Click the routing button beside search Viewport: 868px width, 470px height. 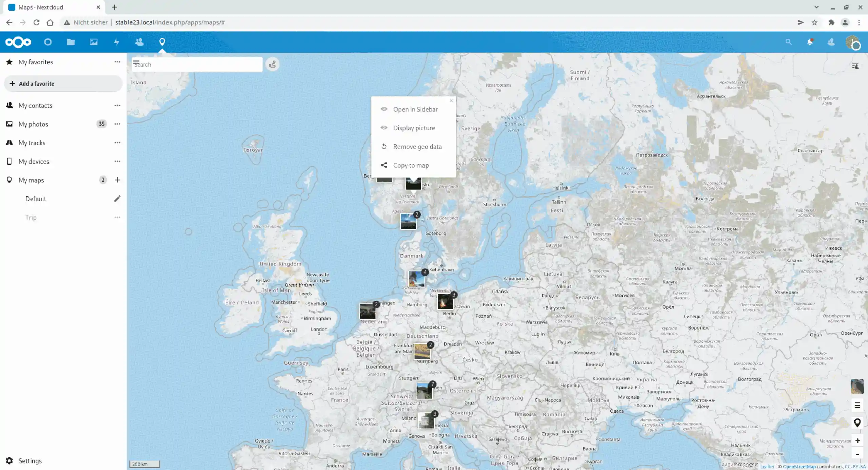coord(272,64)
